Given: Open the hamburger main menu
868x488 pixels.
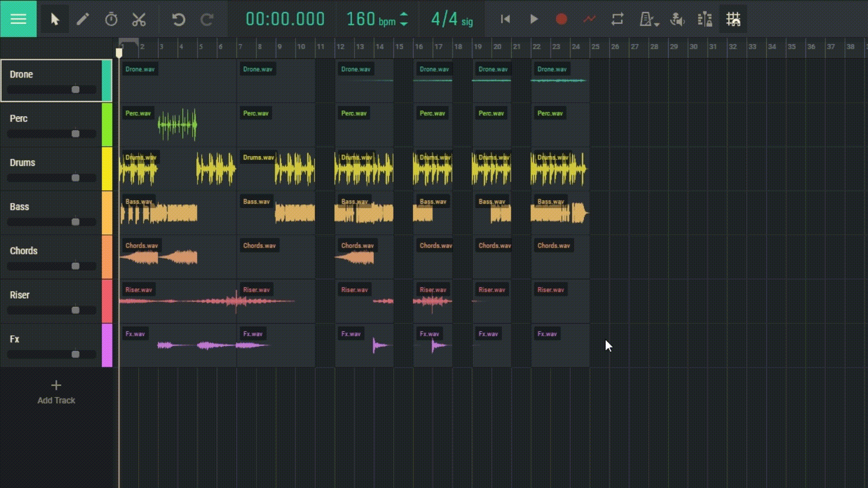Looking at the screenshot, I should (x=18, y=19).
